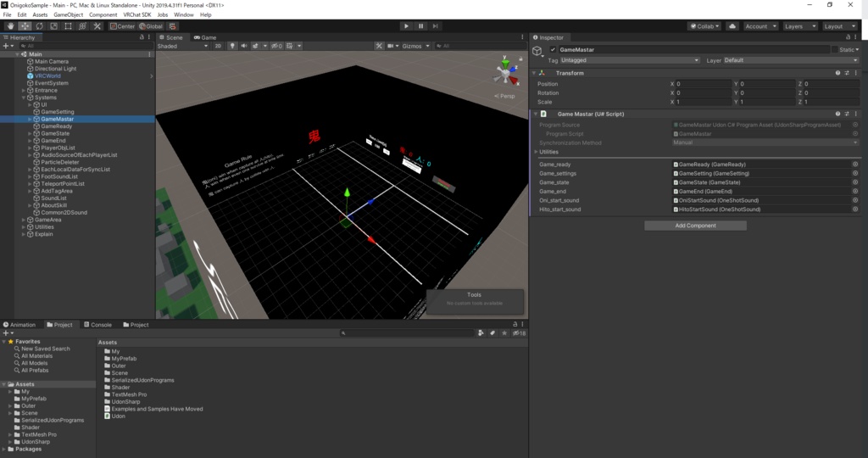The width and height of the screenshot is (868, 458).
Task: Open the Account dropdown
Action: coord(760,26)
